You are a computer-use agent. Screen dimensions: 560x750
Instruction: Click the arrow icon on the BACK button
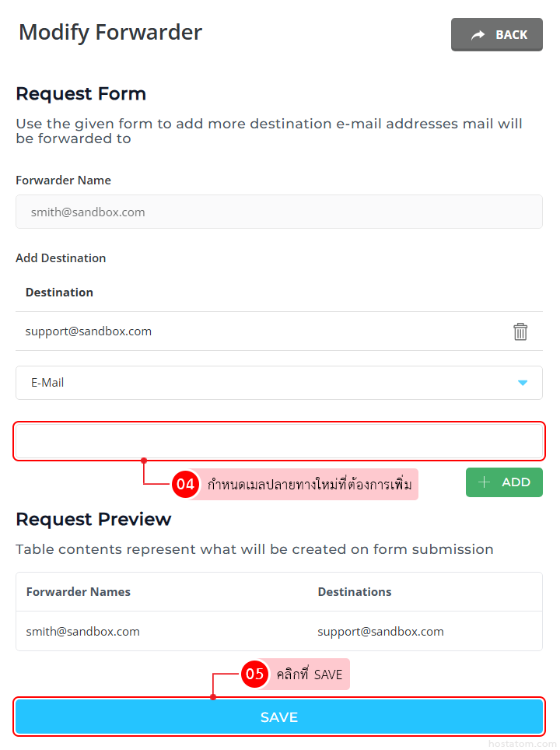click(478, 35)
